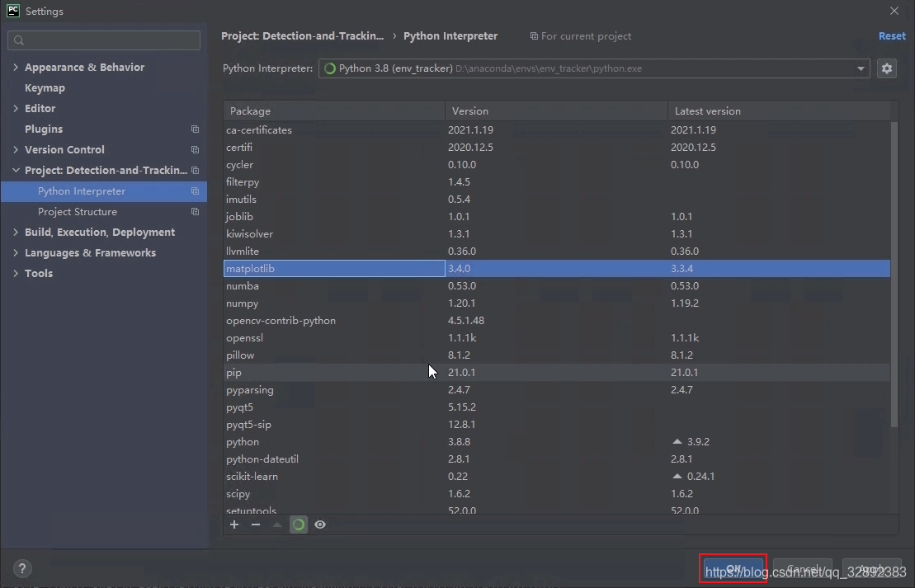The height and width of the screenshot is (588, 915).
Task: Select the ca-certificates package row
Action: (x=557, y=130)
